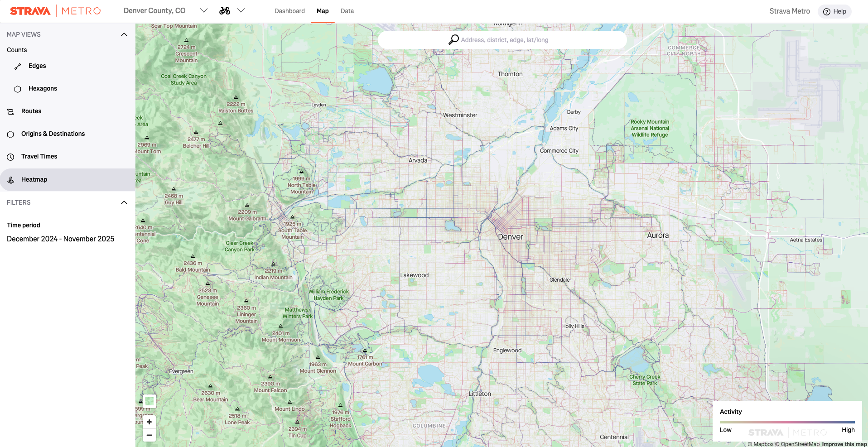Click the zoom in plus button
Screen dimensions: 868x447
click(x=149, y=422)
